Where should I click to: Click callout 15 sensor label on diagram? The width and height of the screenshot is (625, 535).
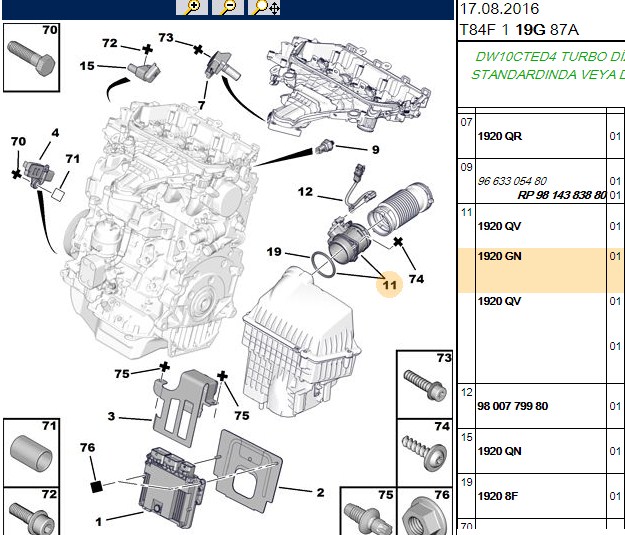click(x=87, y=66)
